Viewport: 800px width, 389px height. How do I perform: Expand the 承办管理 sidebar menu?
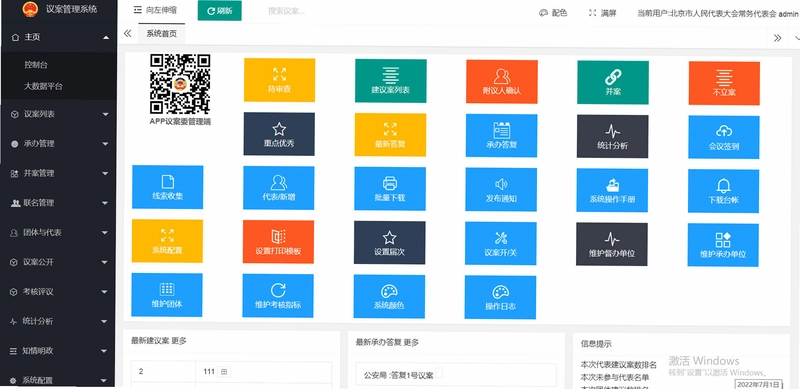(x=58, y=143)
